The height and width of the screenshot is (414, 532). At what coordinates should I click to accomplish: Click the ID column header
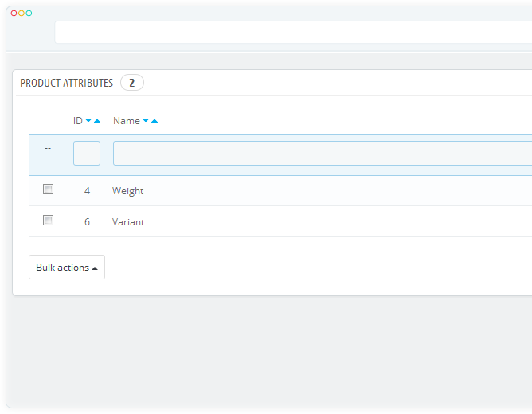coord(78,121)
